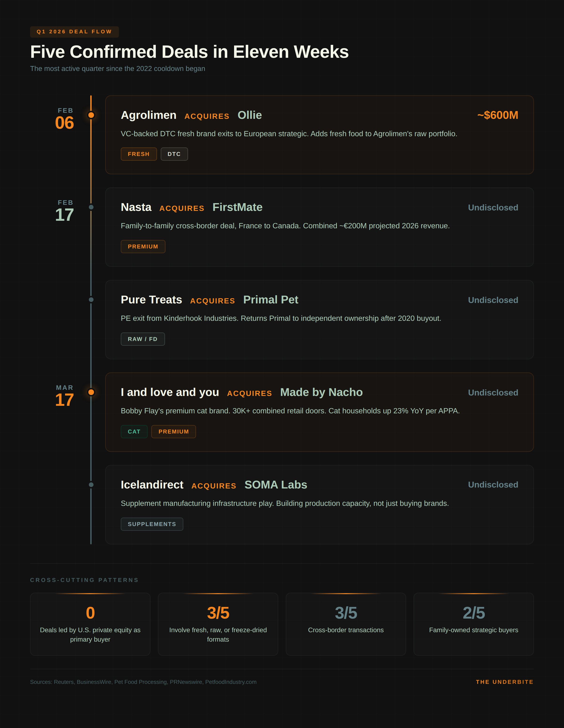Open the Family-owned strategic buyers card
This screenshot has height=728, width=564.
(x=474, y=624)
